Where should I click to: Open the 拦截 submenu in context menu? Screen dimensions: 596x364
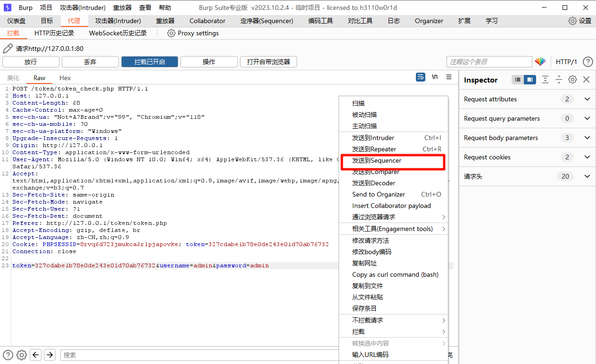[394, 331]
